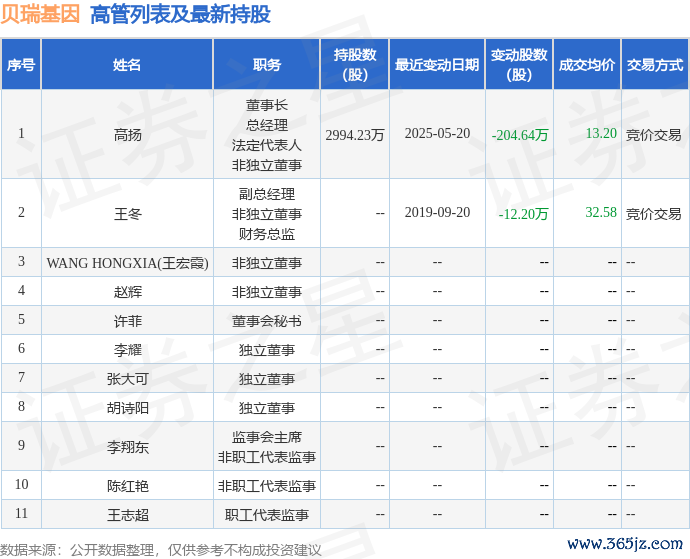690x559 pixels.
Task: Click 非职工代表监事 in 陈红艳's row
Action: point(267,486)
